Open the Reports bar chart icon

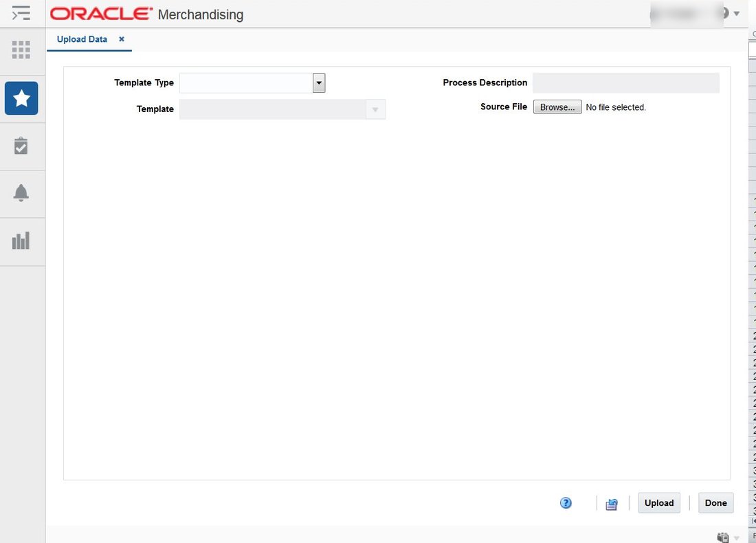(21, 240)
